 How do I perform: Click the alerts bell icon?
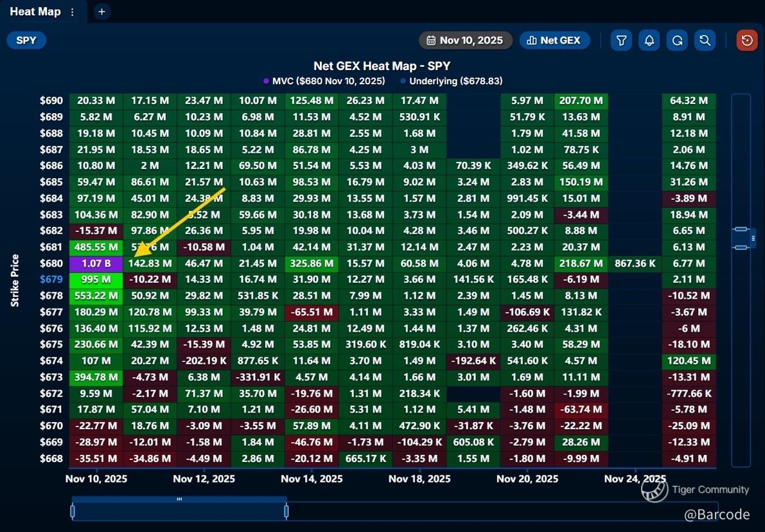(x=649, y=40)
